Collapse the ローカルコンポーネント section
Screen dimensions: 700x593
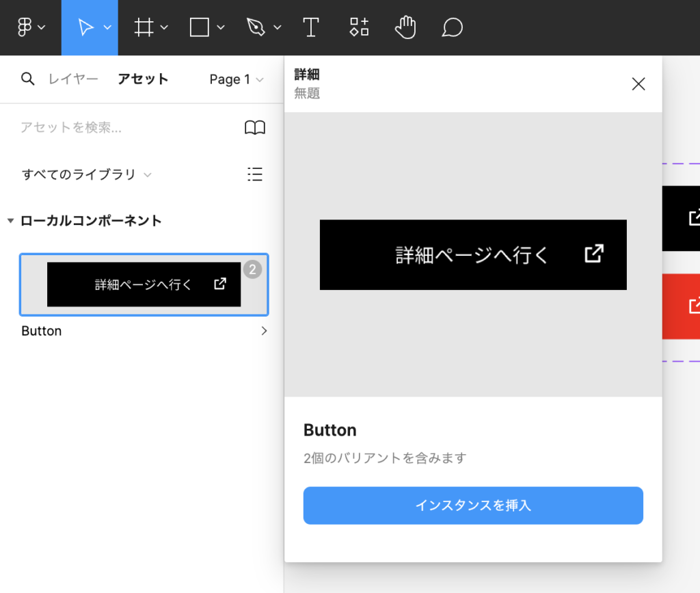[x=11, y=221]
